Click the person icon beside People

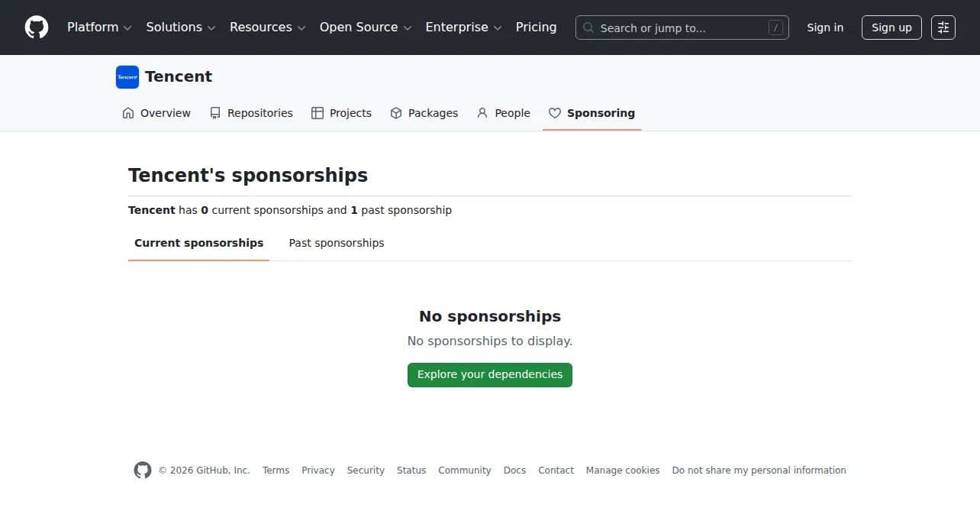tap(482, 113)
